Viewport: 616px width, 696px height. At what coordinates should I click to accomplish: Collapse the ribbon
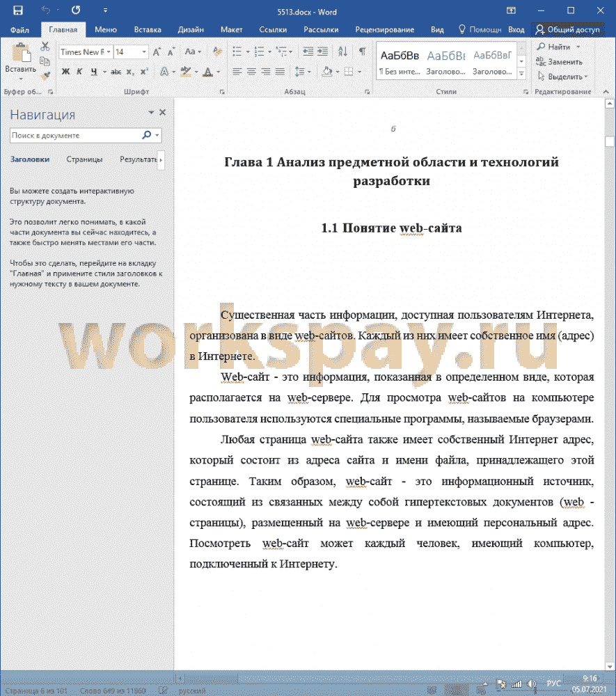606,92
